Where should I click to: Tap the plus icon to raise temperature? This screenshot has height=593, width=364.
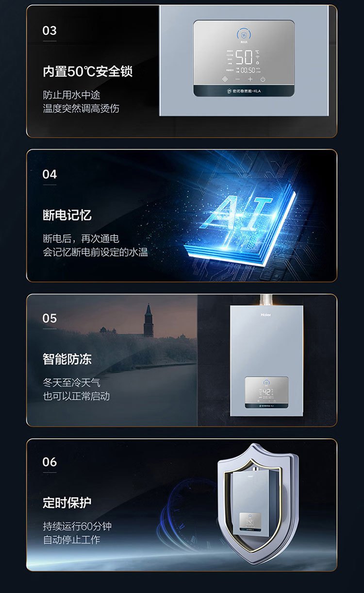(x=250, y=79)
